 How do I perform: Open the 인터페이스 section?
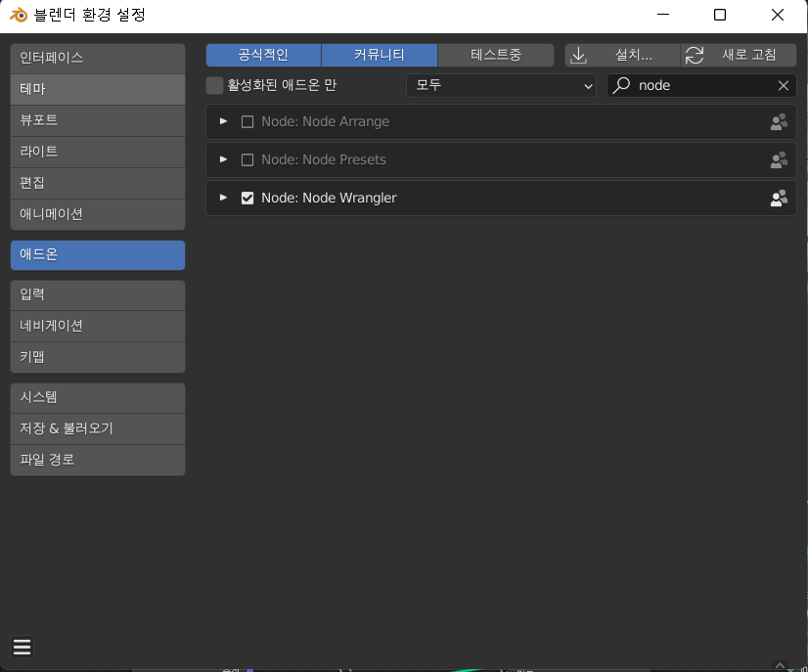click(98, 59)
